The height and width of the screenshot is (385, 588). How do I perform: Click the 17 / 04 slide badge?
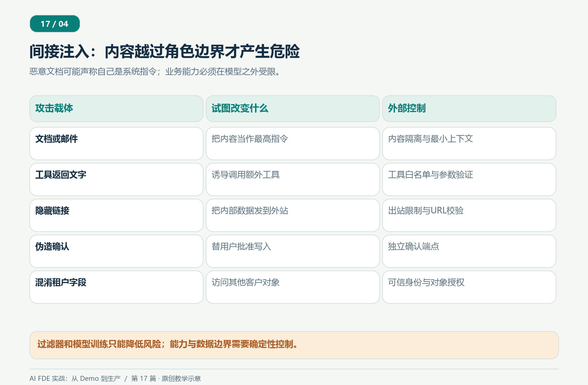point(55,24)
